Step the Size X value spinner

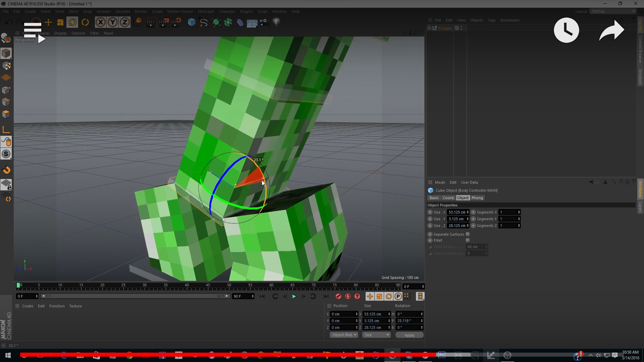(x=468, y=212)
